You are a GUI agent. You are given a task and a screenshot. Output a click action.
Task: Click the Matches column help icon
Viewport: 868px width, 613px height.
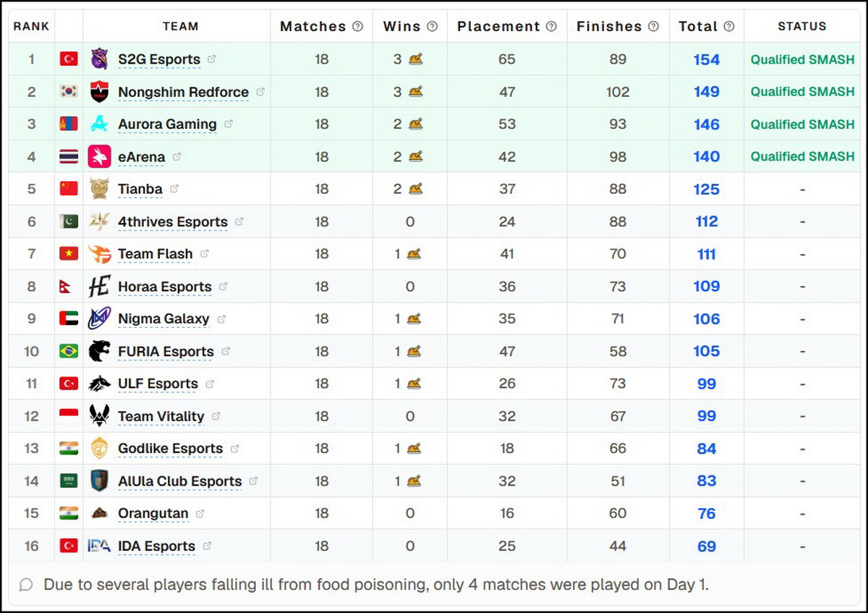357,27
